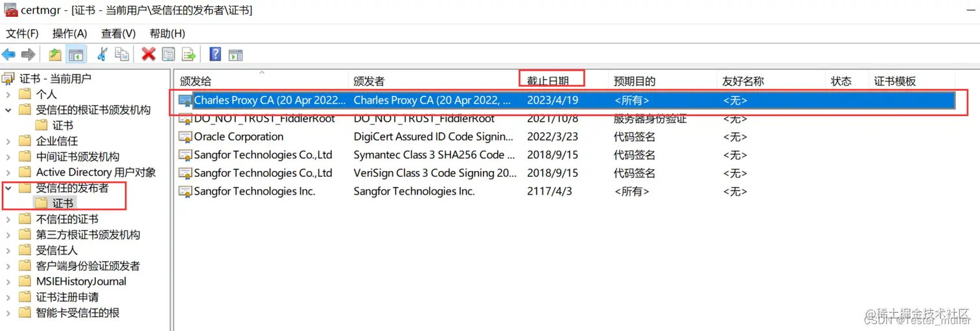980x331 pixels.
Task: Select the 证书注册申请 tree item
Action: click(67, 297)
